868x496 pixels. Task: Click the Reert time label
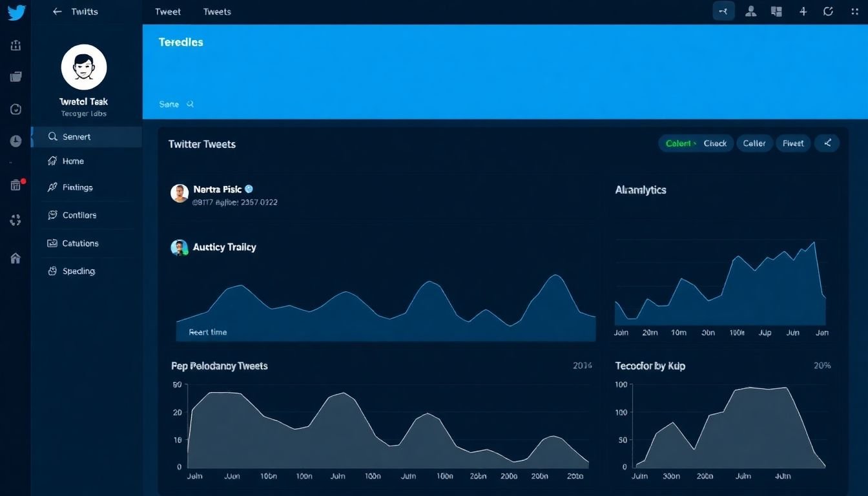208,332
